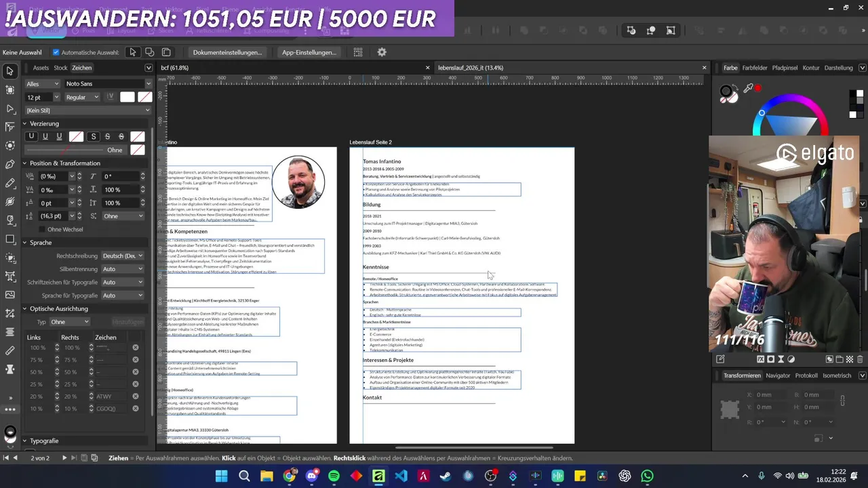Switch to the Navigator tab
Image resolution: width=868 pixels, height=488 pixels.
[x=778, y=375]
